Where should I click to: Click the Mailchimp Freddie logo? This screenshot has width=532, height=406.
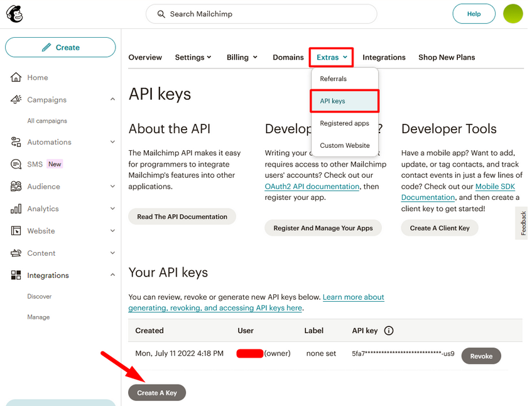click(x=14, y=14)
